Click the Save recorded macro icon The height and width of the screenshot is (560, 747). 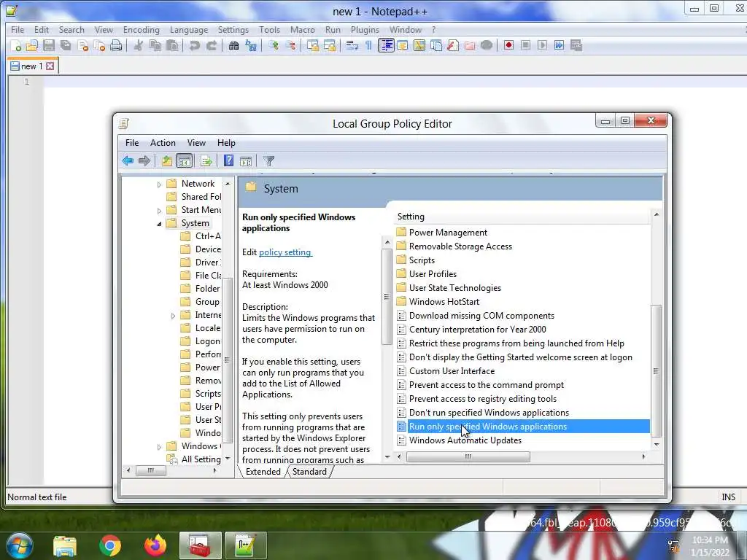point(576,45)
